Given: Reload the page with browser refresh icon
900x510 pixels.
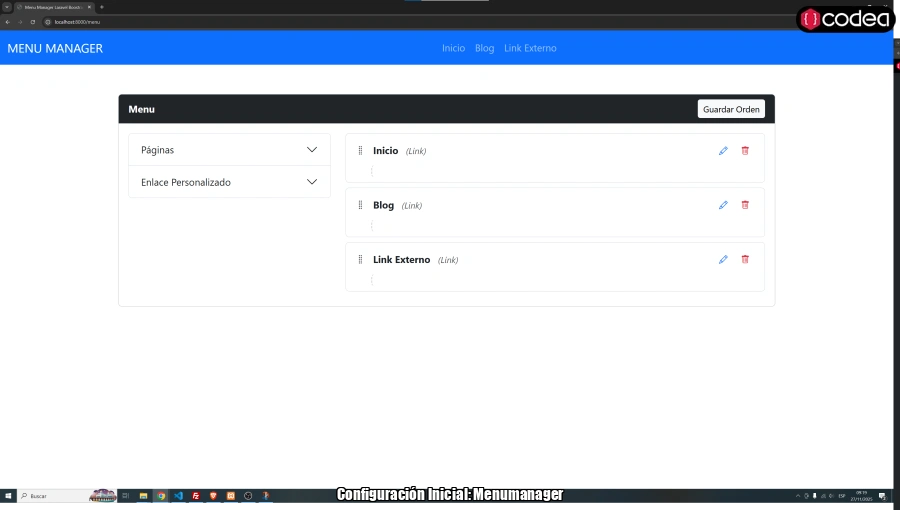Looking at the screenshot, I should click(33, 22).
